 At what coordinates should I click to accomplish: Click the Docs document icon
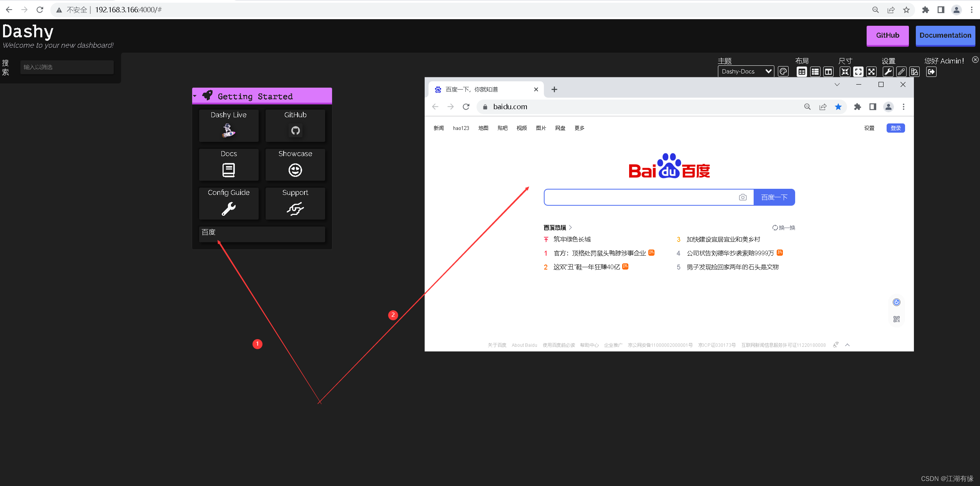(229, 169)
